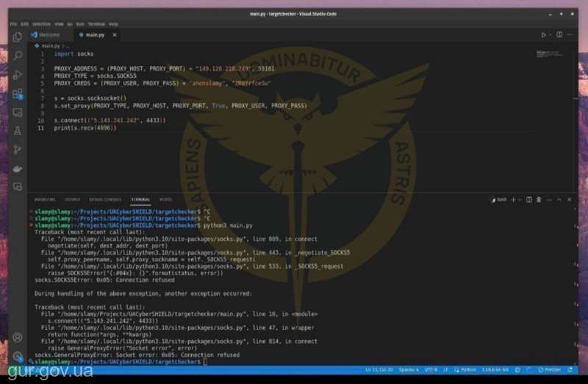This screenshot has height=384, width=588.
Task: Click the code minimap preview
Action: pyautogui.click(x=549, y=54)
